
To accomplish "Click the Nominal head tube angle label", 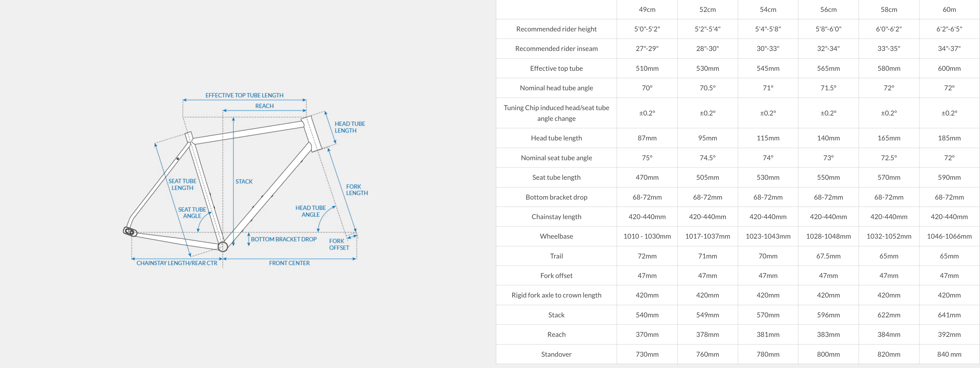I will (556, 88).
